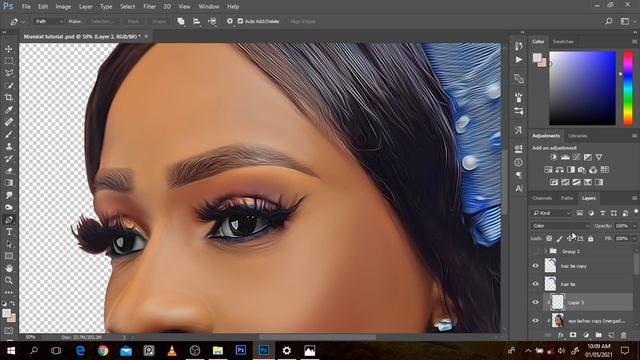Open the Filter menu
The image size is (640, 360).
pos(149,7)
